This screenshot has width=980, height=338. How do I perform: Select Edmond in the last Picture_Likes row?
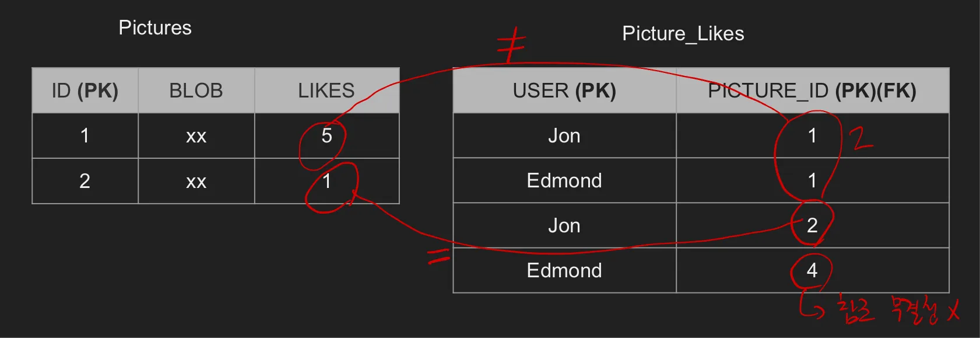564,270
